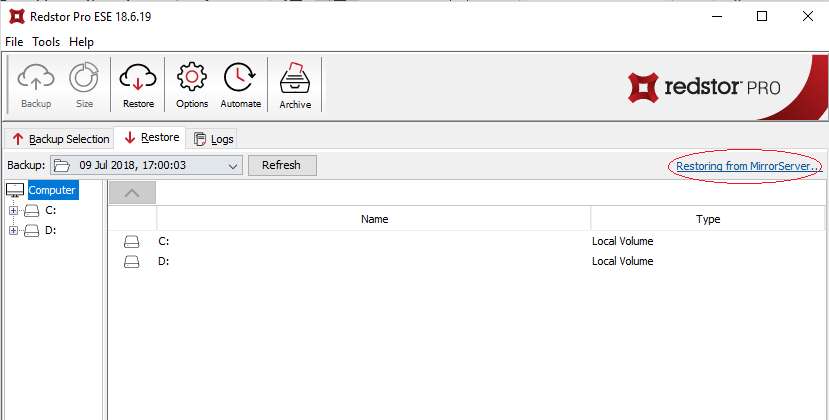Switch to the Backup Selection tab
The height and width of the screenshot is (420, 829).
point(60,139)
